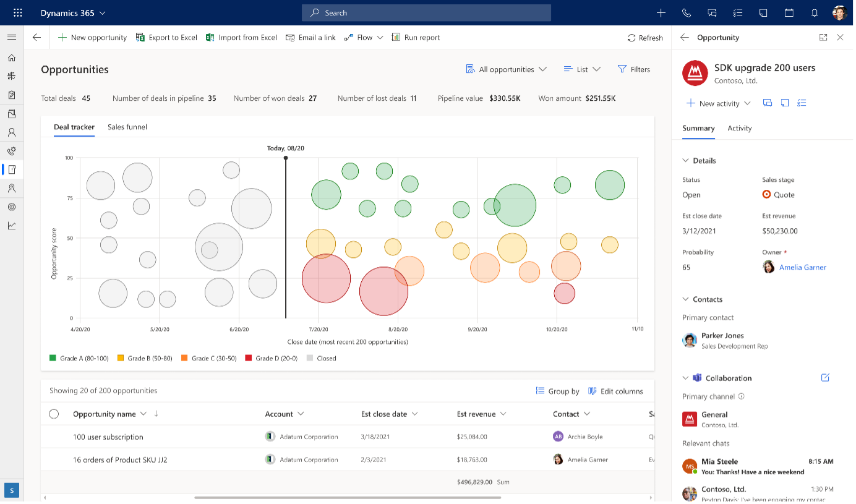The image size is (856, 504).
Task: Switch to the Deal tracker tab
Action: tap(74, 127)
